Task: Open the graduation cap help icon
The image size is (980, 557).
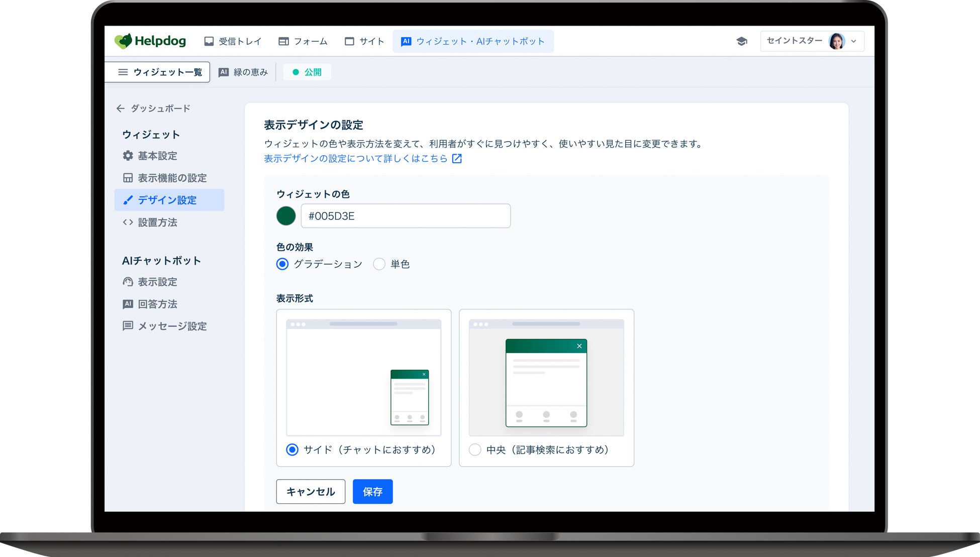Action: click(x=741, y=41)
